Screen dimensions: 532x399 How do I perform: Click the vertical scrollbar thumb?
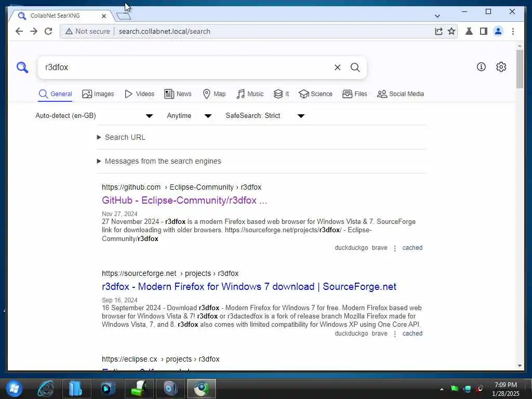click(520, 69)
